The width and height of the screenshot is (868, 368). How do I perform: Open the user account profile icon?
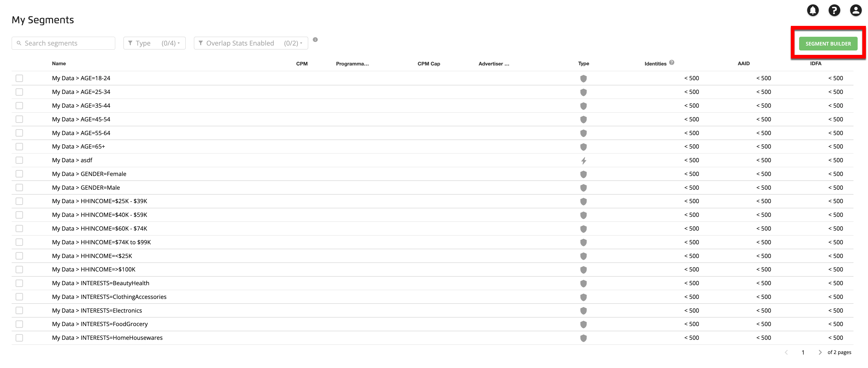[x=856, y=10]
